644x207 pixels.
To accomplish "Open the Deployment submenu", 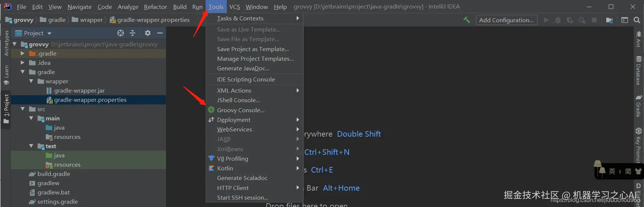I will (x=255, y=120).
